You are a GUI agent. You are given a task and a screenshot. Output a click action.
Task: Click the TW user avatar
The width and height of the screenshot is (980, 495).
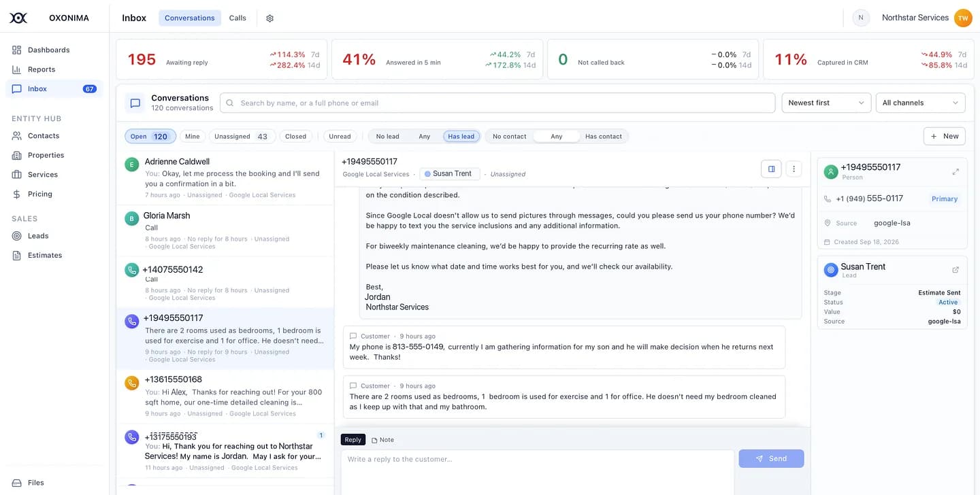coord(962,18)
